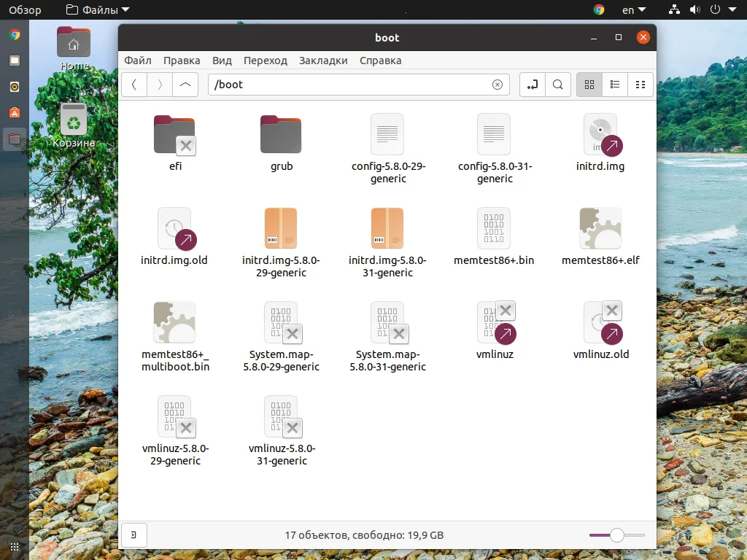
Task: Switch to icon grid view
Action: tap(589, 85)
